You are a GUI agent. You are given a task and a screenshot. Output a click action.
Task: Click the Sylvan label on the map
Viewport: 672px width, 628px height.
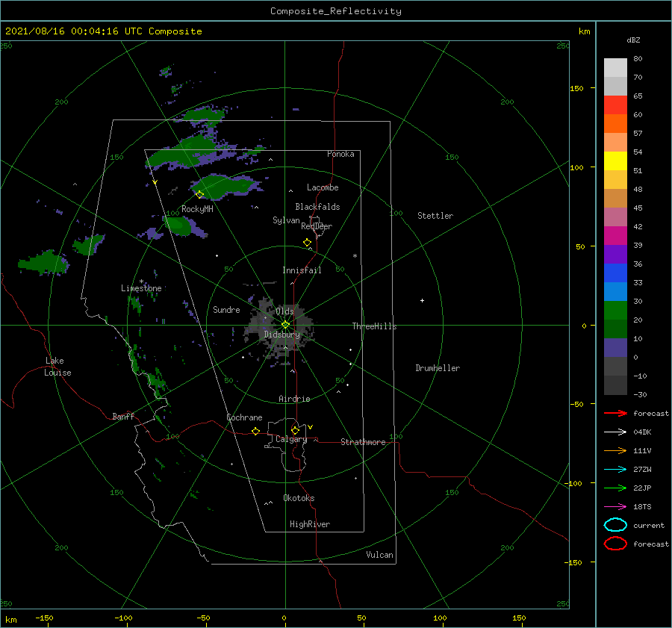pos(286,220)
